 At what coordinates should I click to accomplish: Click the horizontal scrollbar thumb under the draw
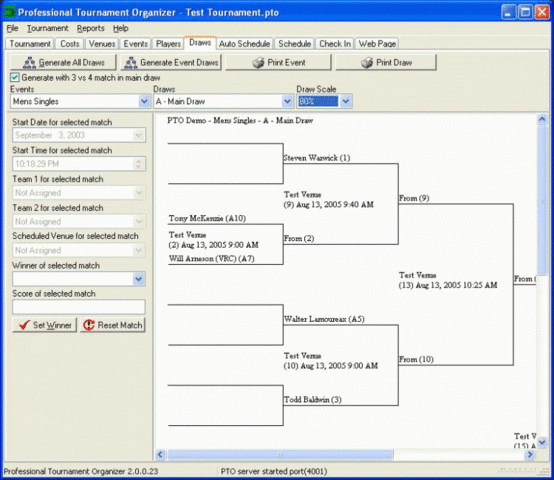point(280,455)
